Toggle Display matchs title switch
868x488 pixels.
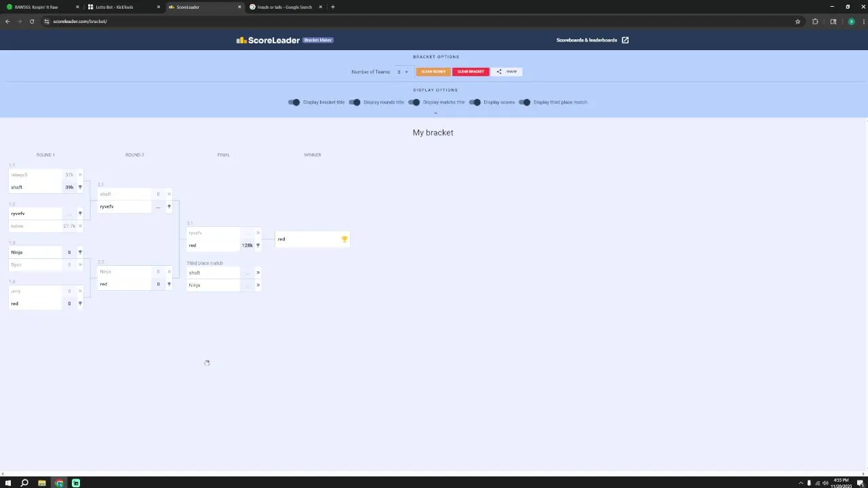tap(414, 102)
